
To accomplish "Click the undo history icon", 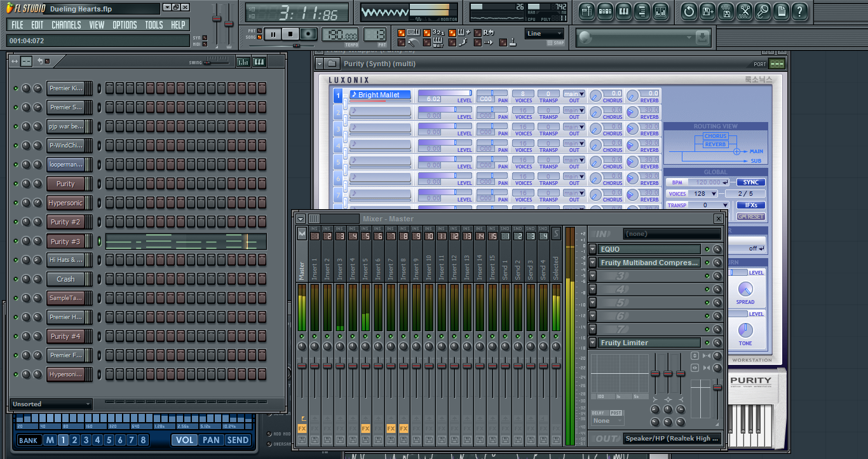I will point(689,11).
